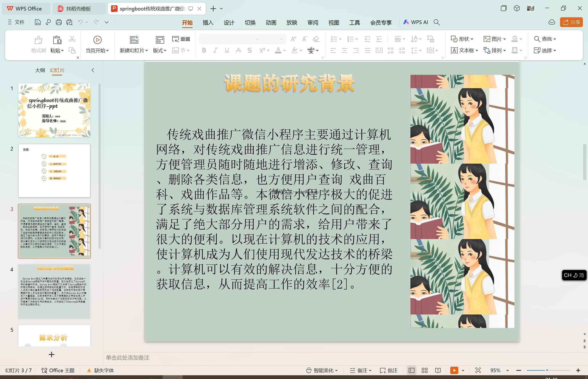
Task: Click the Share (分享) button
Action: [x=571, y=22]
